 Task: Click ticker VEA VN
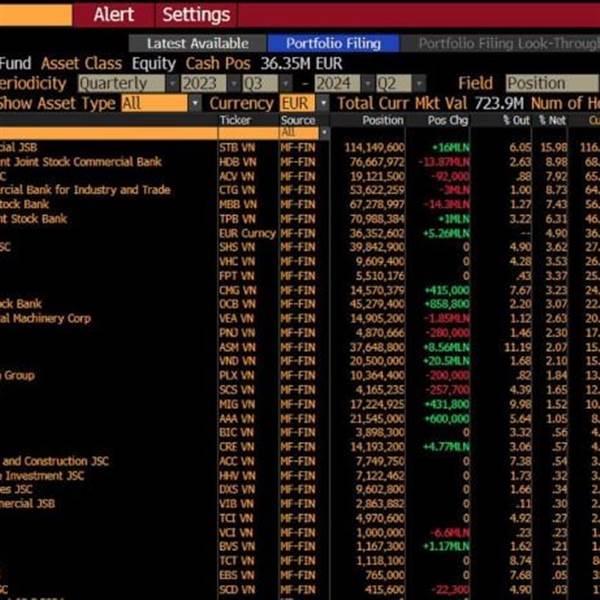pyautogui.click(x=237, y=319)
